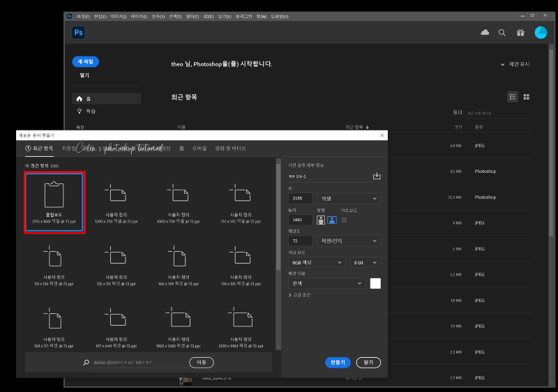Image resolution: width=558 pixels, height=392 pixels.
Task: Click the search icon in Photoshop header
Action: click(502, 33)
